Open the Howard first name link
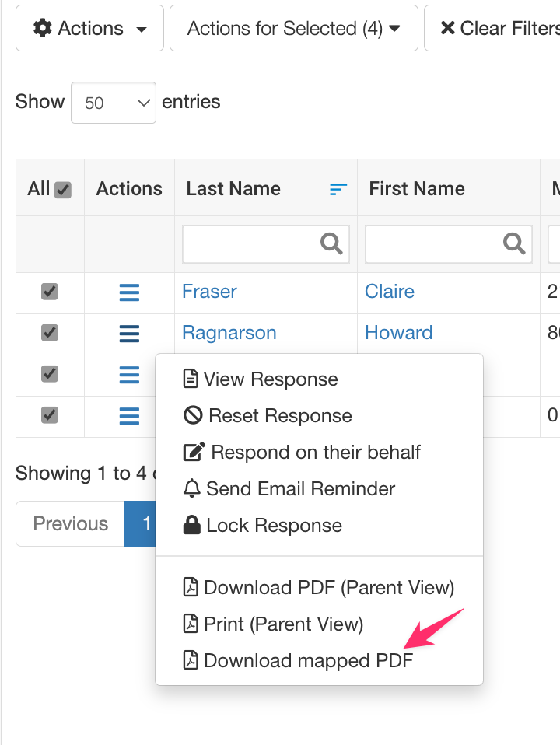 coord(398,333)
